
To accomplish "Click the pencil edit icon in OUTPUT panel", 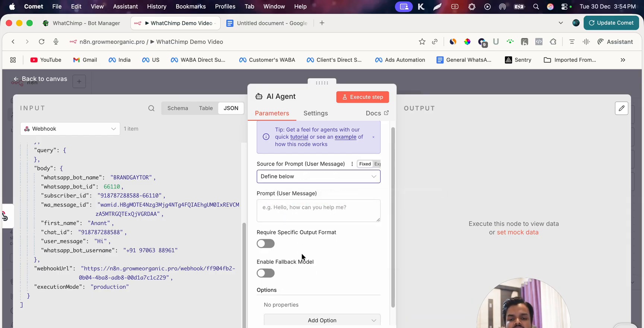I will pyautogui.click(x=622, y=108).
